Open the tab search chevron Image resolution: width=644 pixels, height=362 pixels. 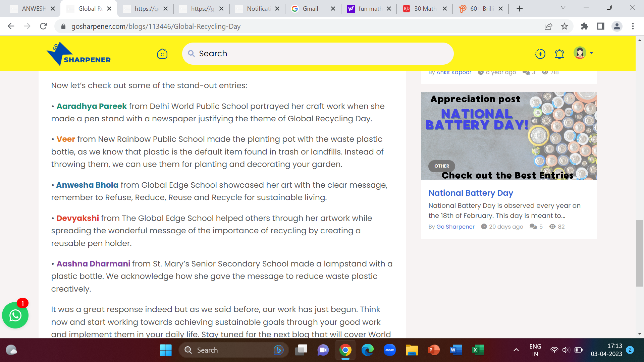click(x=563, y=7)
